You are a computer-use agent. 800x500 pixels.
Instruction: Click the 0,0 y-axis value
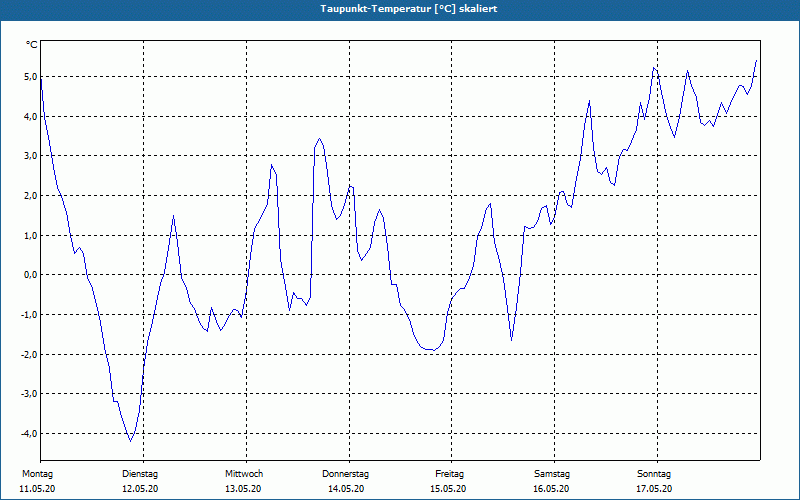[x=30, y=275]
